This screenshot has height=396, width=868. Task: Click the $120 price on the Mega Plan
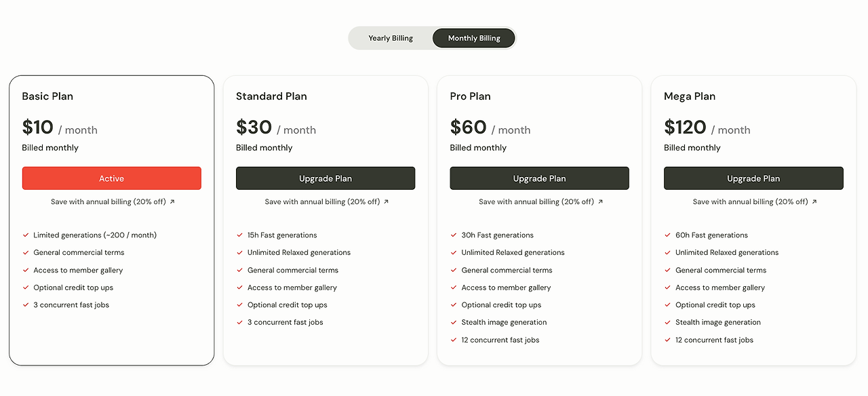[x=684, y=127]
